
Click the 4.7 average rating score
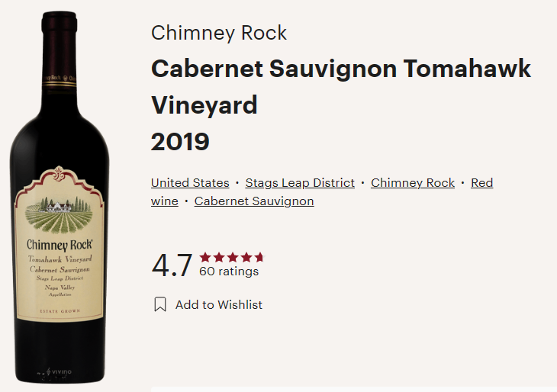point(172,265)
